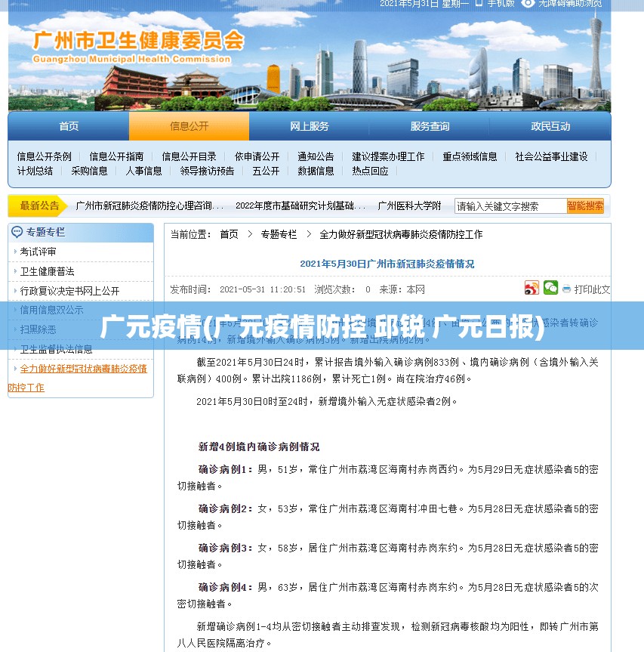Select 依申请公开 submenu item

(257, 156)
